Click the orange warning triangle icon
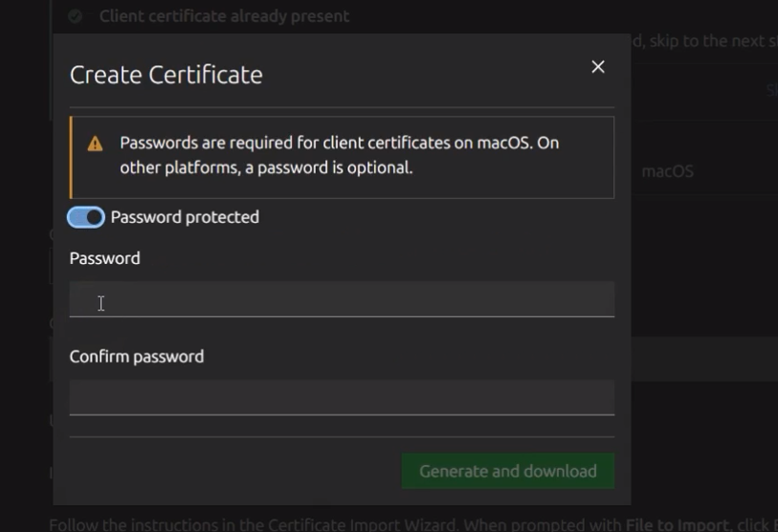 tap(95, 144)
